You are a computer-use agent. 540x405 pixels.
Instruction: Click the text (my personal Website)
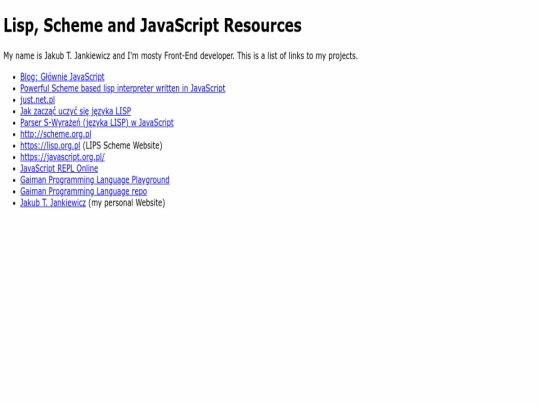pyautogui.click(x=127, y=202)
